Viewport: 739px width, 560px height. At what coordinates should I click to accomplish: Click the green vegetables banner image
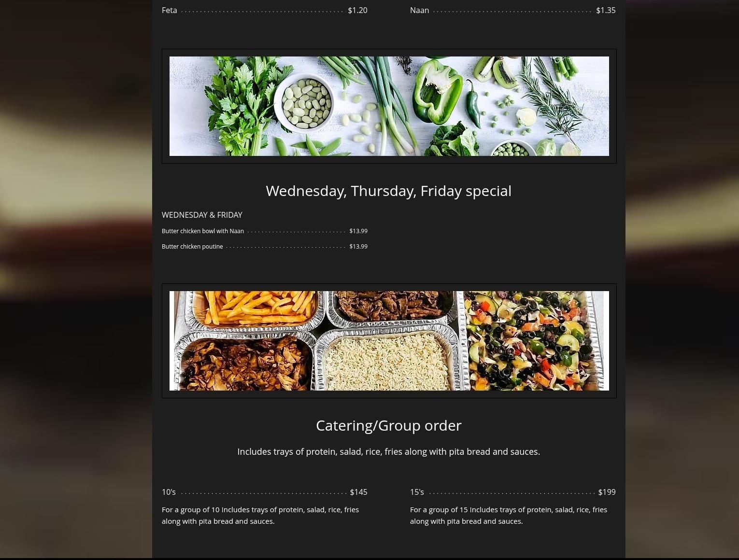[x=389, y=106]
